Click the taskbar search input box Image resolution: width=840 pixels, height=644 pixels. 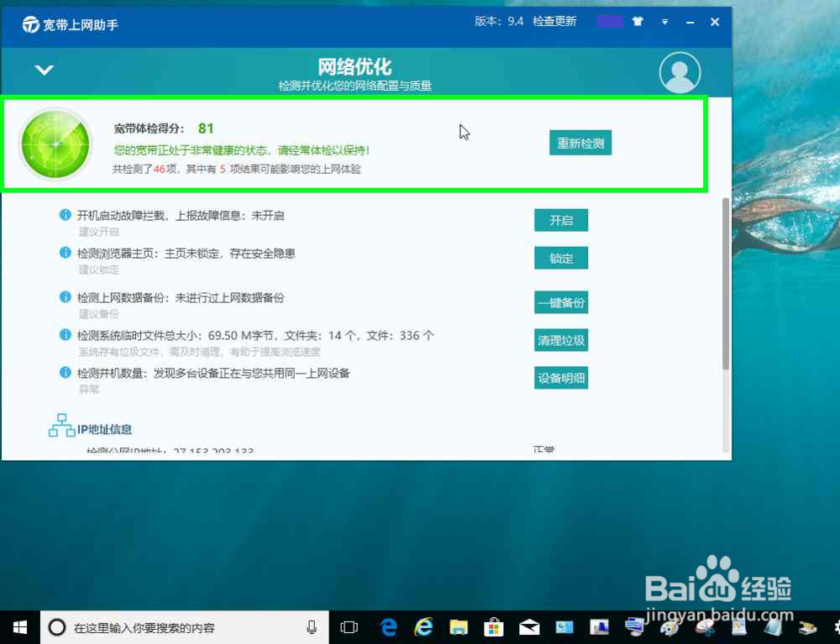176,627
